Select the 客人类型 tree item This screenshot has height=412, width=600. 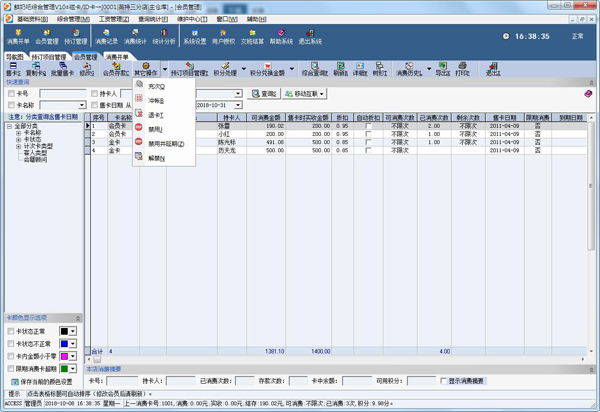38,151
